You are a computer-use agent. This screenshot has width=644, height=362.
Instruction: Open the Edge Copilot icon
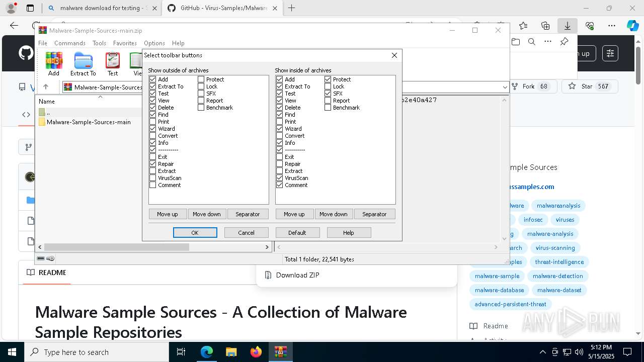coord(632,26)
